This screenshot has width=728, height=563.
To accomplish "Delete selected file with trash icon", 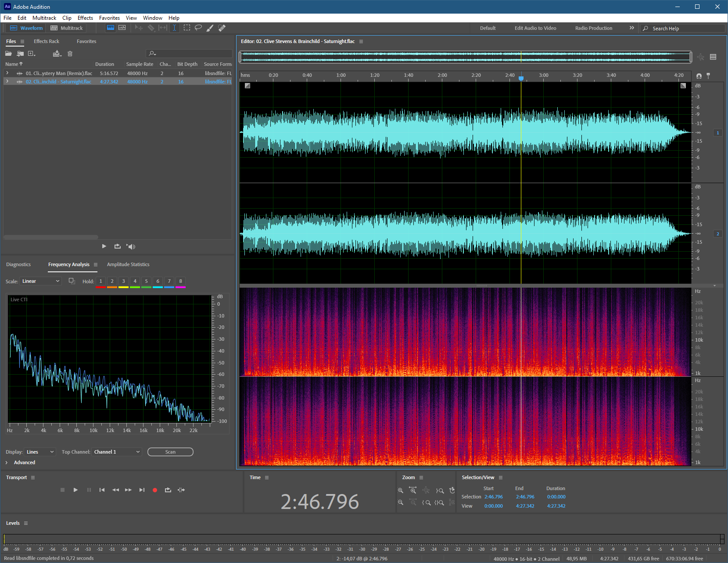I will (x=70, y=54).
